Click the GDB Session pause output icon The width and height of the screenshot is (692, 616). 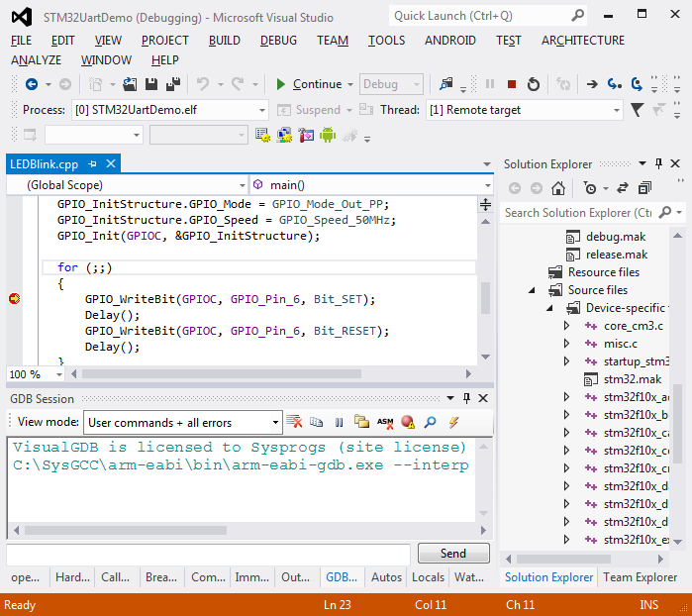[x=339, y=423]
